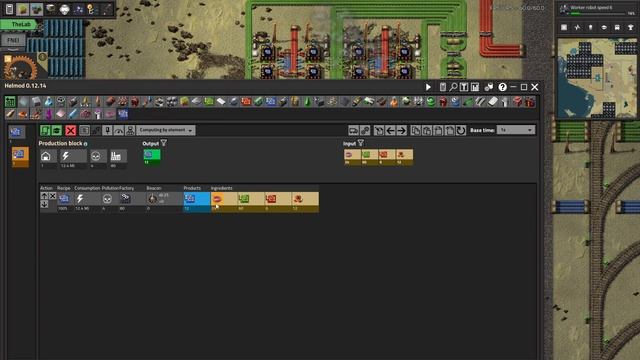Open the Computing by element dropdown
The width and height of the screenshot is (640, 360).
pos(166,130)
